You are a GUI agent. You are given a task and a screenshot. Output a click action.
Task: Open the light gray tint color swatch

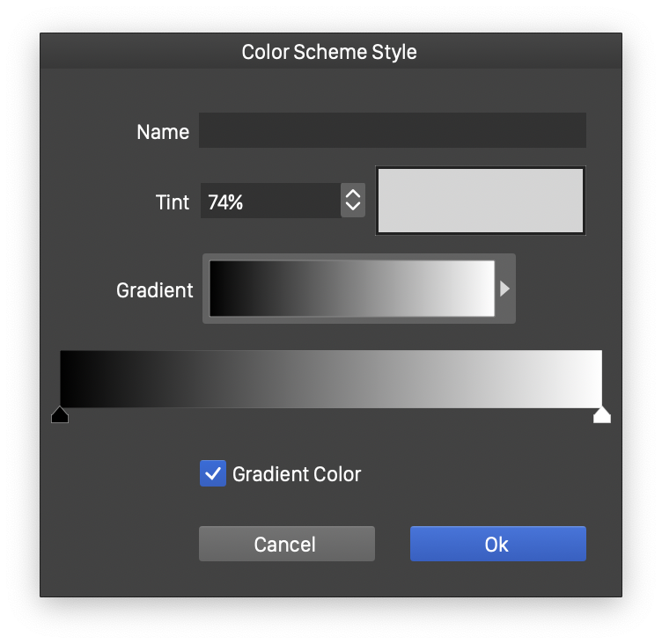click(x=481, y=201)
